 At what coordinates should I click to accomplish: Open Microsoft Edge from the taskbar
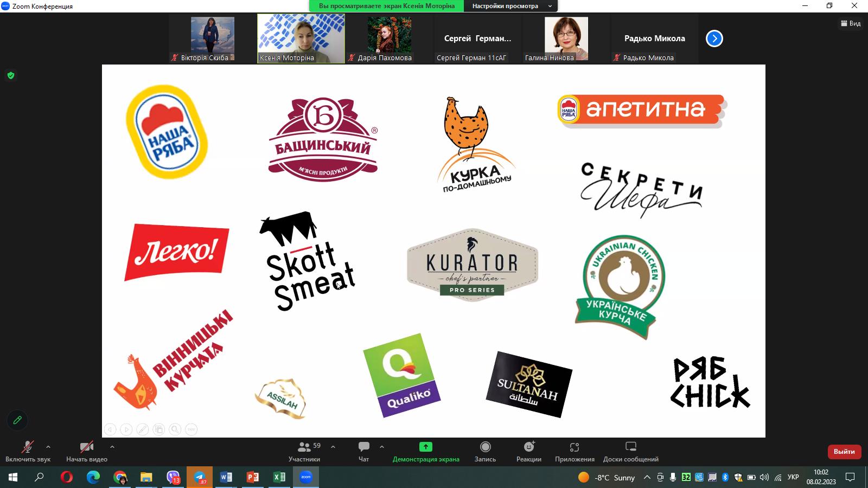93,477
